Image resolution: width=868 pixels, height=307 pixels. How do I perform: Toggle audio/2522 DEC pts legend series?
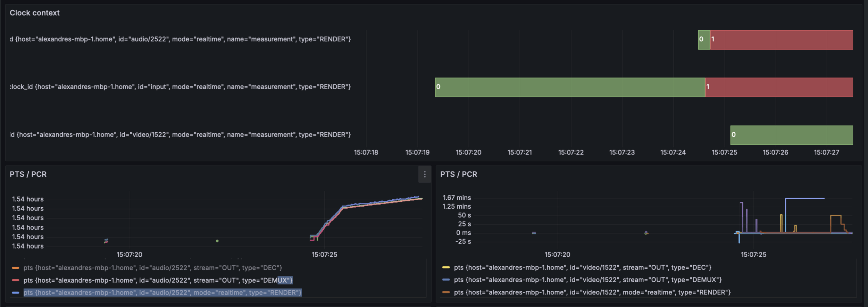(x=152, y=268)
